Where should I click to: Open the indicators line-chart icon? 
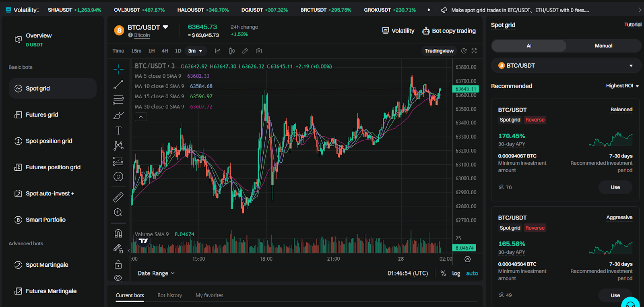click(x=218, y=51)
